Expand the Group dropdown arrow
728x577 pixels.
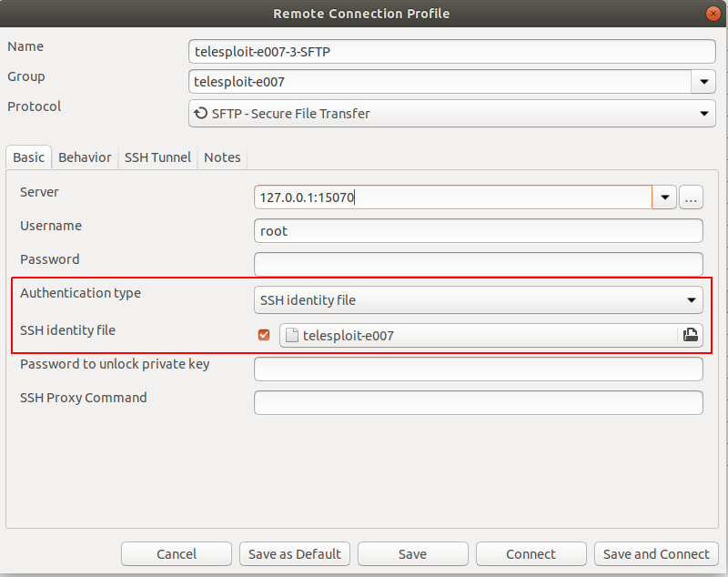[x=703, y=82]
